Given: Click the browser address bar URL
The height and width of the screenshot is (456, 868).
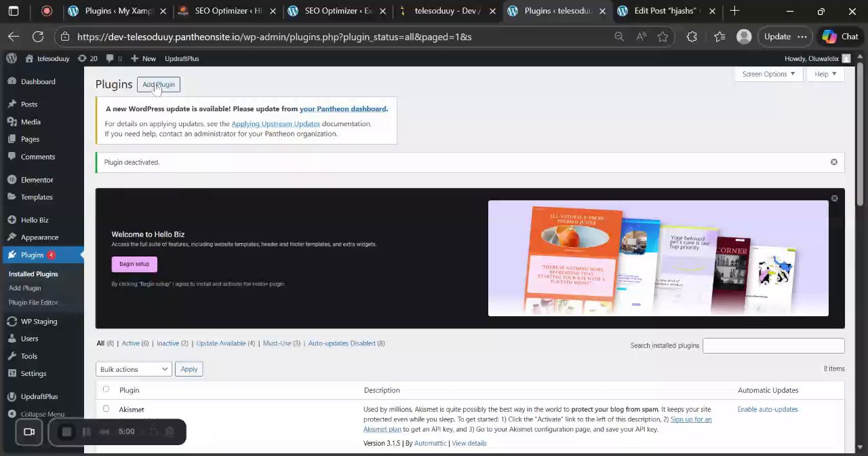Looking at the screenshot, I should click(x=274, y=37).
